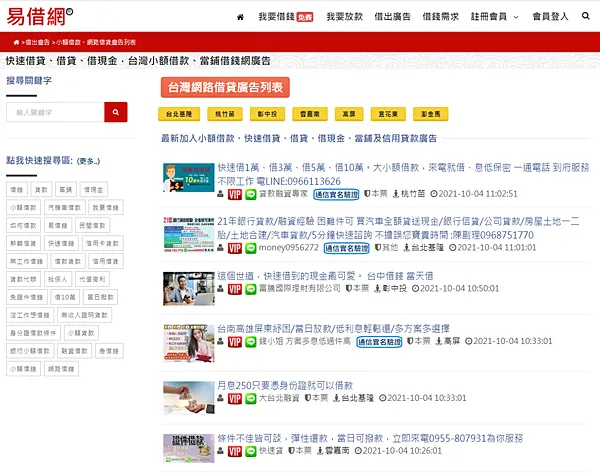Open the 我要放款 menu item
The width and height of the screenshot is (600, 473).
coord(344,16)
